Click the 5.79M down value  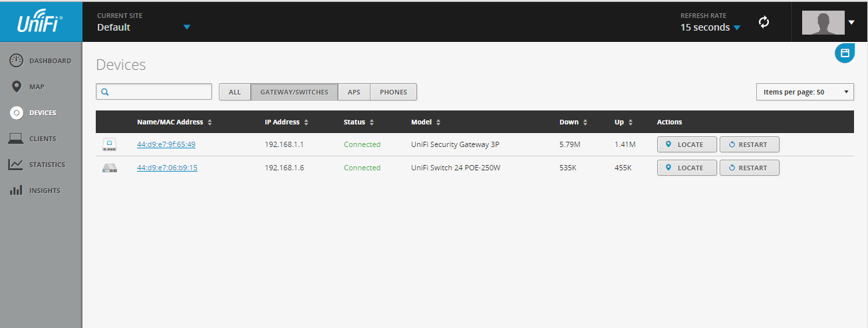coord(570,144)
